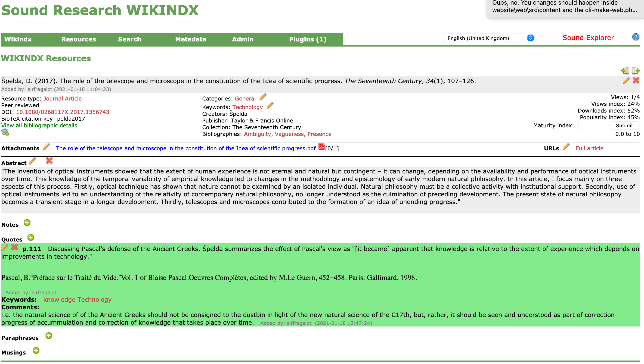
Task: Click the Full article link
Action: [x=589, y=148]
